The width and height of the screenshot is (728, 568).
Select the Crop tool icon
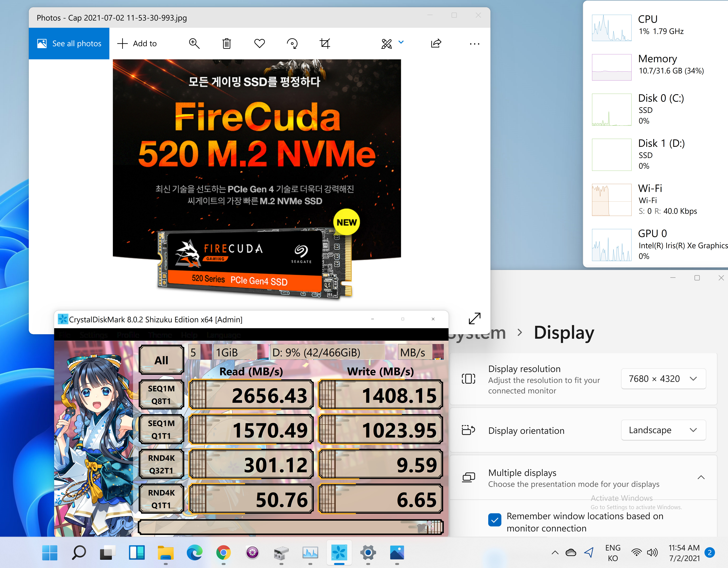tap(325, 43)
